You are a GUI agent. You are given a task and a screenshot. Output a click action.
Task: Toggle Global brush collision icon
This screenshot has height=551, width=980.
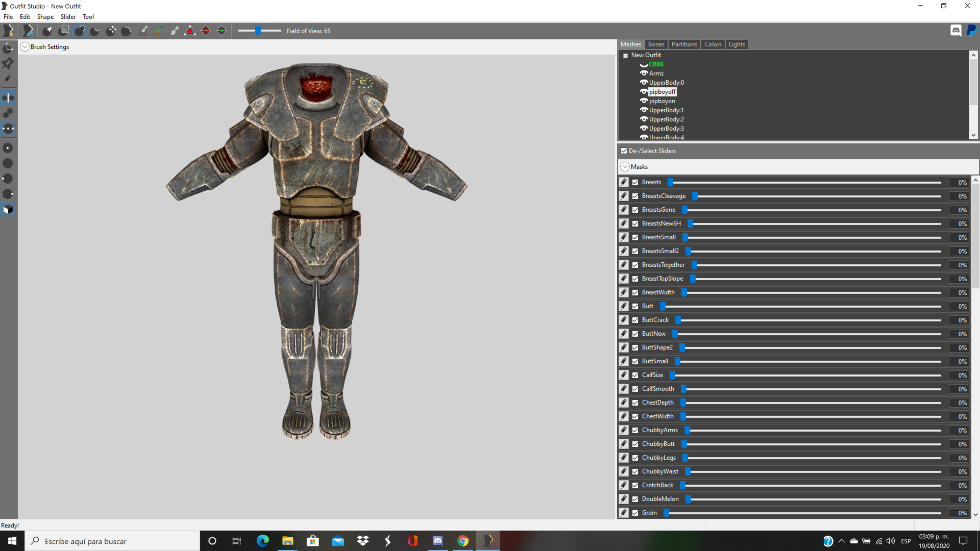8,129
